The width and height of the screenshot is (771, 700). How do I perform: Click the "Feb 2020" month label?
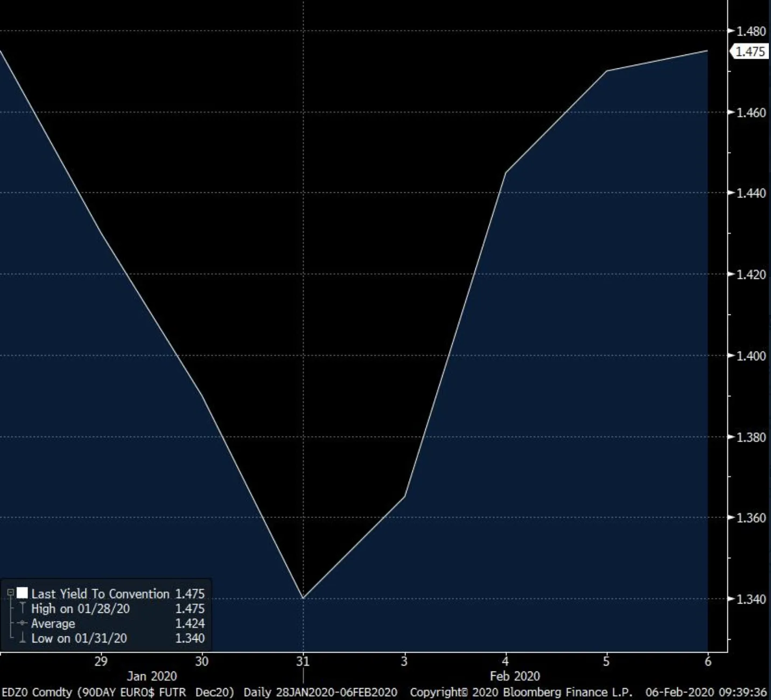[x=515, y=676]
